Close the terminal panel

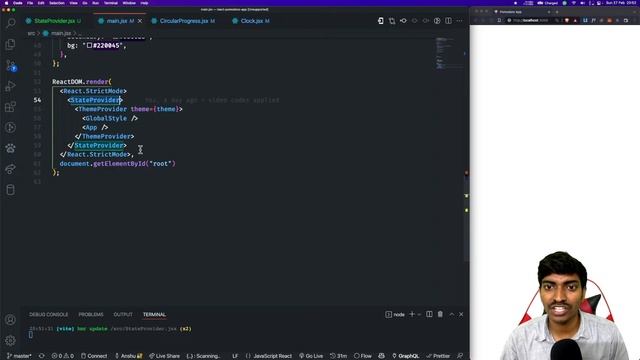461,314
